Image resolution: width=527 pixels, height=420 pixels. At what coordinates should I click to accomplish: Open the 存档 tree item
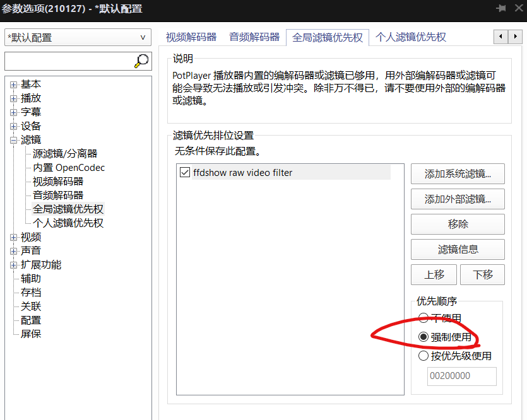[31, 292]
